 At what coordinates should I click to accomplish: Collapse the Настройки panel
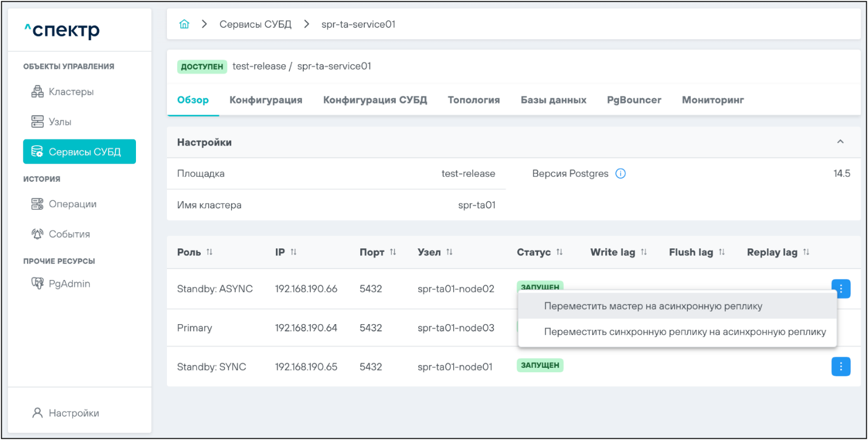click(x=840, y=142)
